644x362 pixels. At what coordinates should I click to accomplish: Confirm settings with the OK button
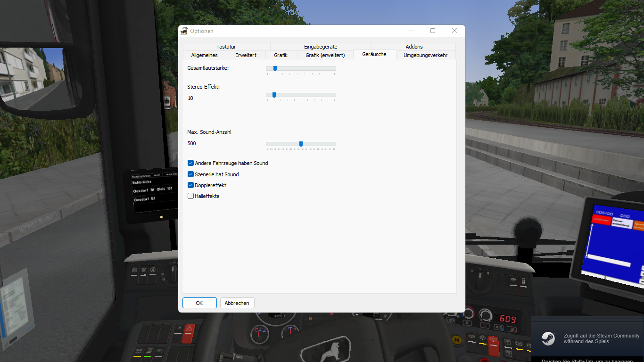(x=199, y=303)
